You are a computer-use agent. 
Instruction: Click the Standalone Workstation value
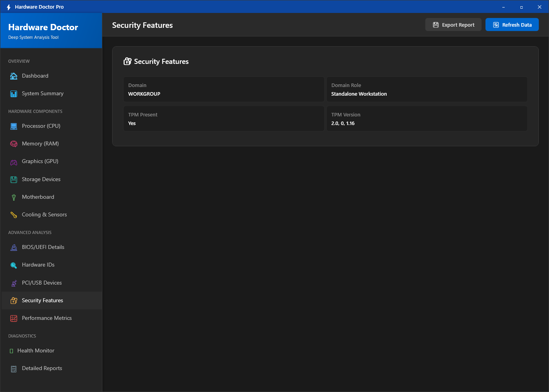click(359, 94)
